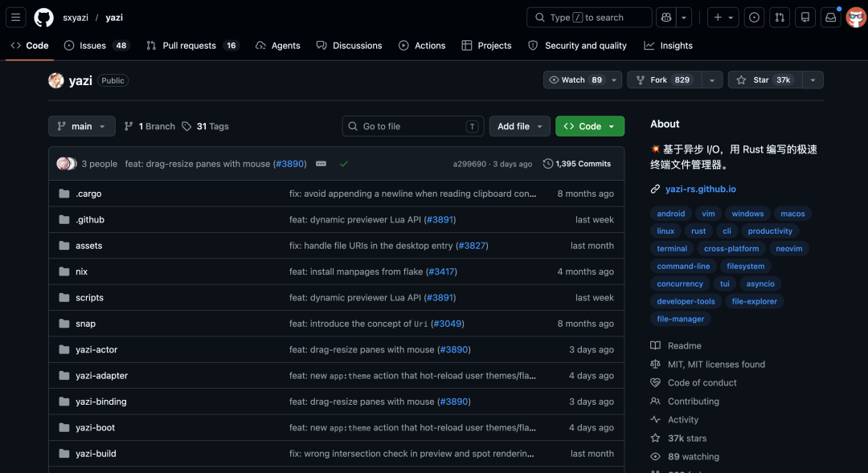Open the .cargo folder
Image resolution: width=868 pixels, height=473 pixels.
(88, 194)
